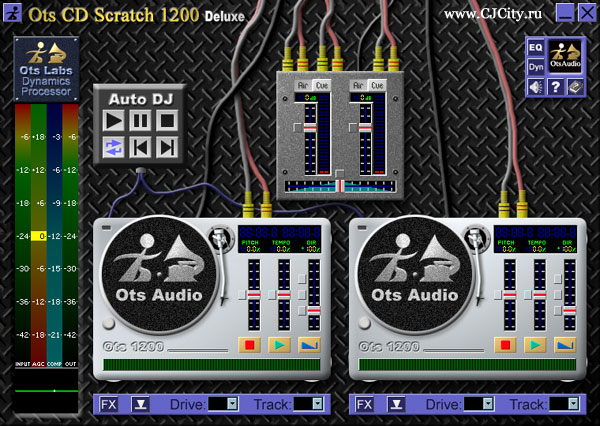Stop the Auto DJ playback

(x=167, y=120)
